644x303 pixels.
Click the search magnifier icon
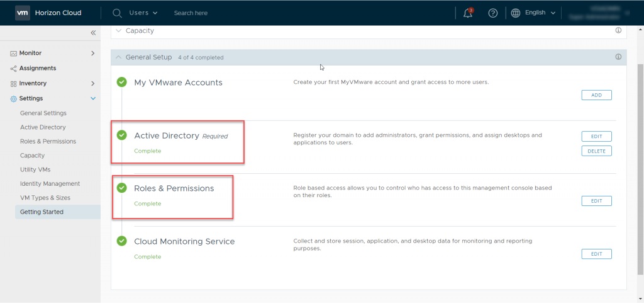coord(117,13)
